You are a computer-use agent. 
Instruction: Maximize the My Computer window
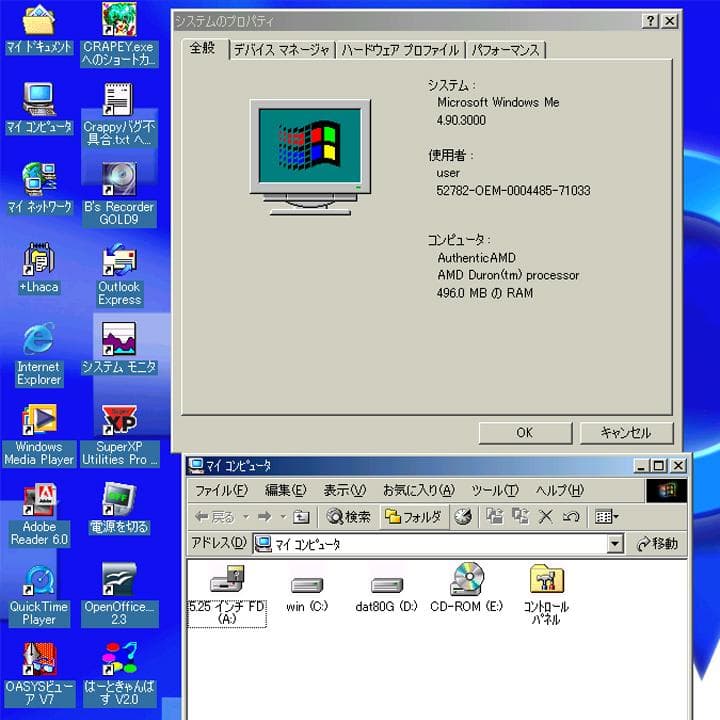(658, 466)
